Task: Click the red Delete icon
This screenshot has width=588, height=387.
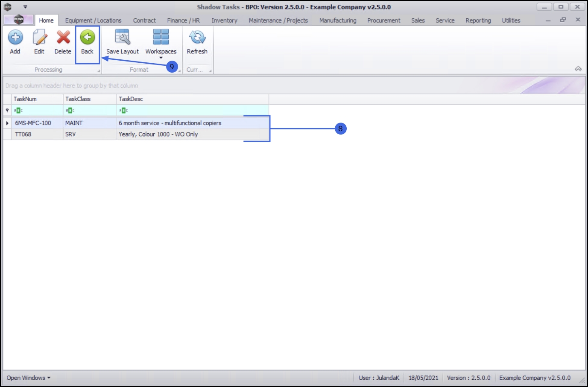Action: [63, 38]
